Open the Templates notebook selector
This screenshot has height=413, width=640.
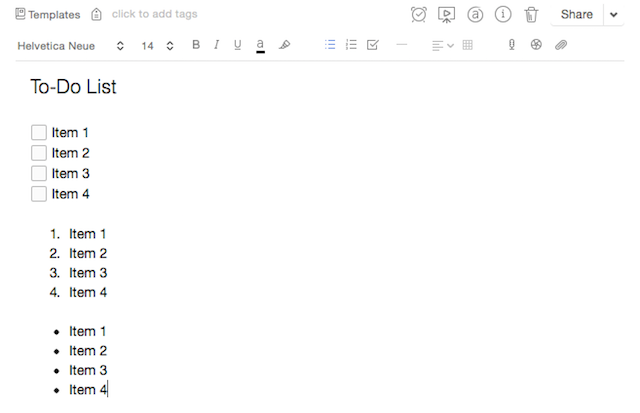click(x=48, y=15)
